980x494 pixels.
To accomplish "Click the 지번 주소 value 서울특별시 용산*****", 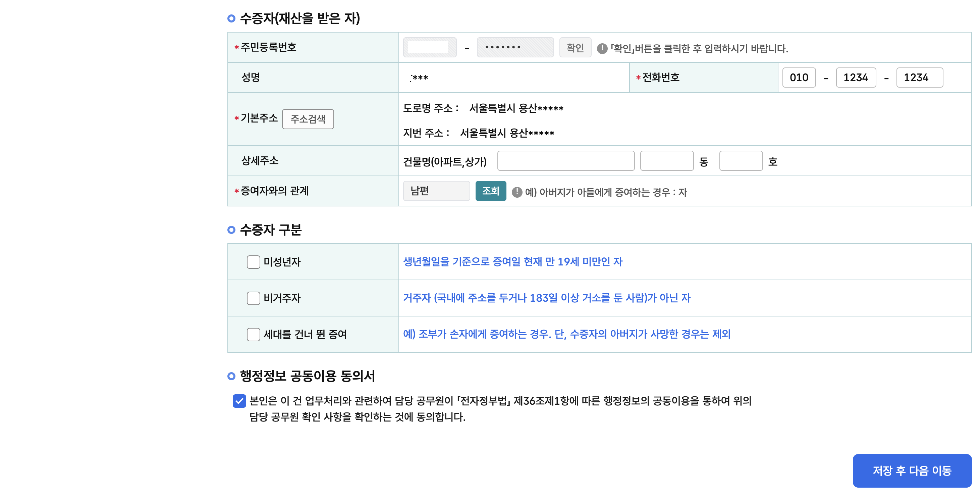I will (x=507, y=133).
